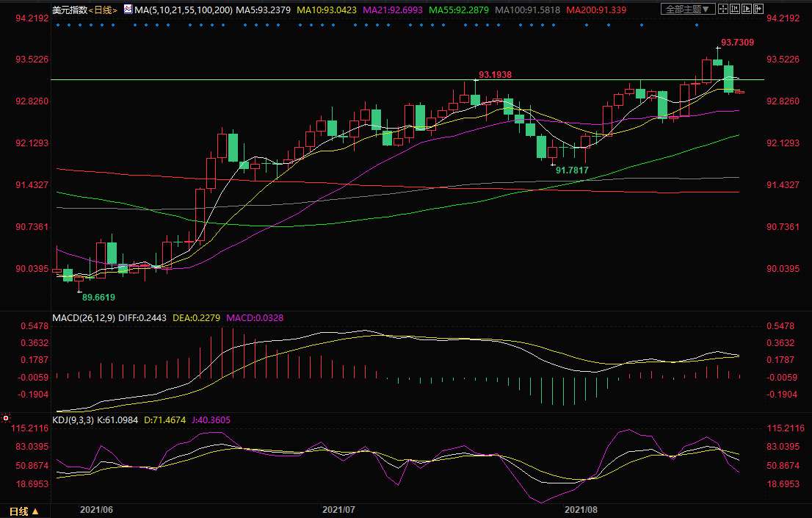Click the 2021/07 date label on time axis
Viewport: 812px width, 518px height.
[x=338, y=508]
